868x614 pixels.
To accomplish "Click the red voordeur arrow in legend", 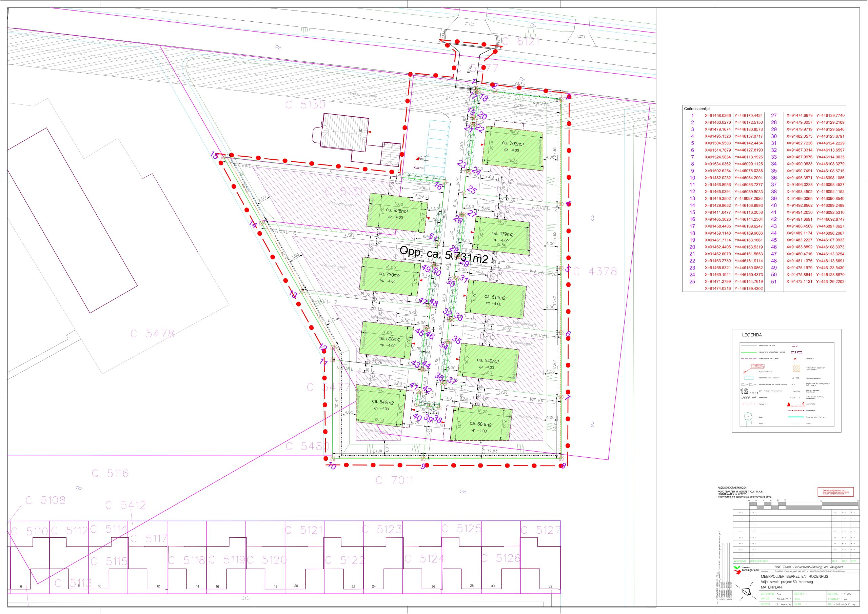I will 796,359.
